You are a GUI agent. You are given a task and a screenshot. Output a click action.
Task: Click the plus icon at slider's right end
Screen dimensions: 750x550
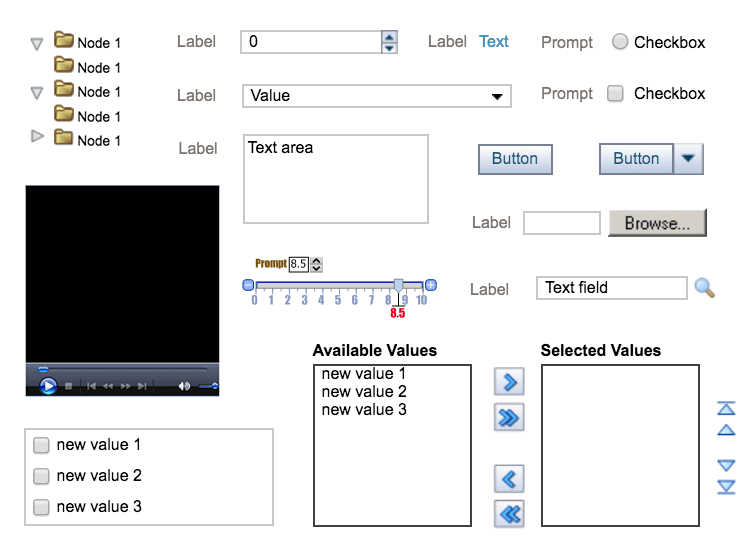(430, 285)
